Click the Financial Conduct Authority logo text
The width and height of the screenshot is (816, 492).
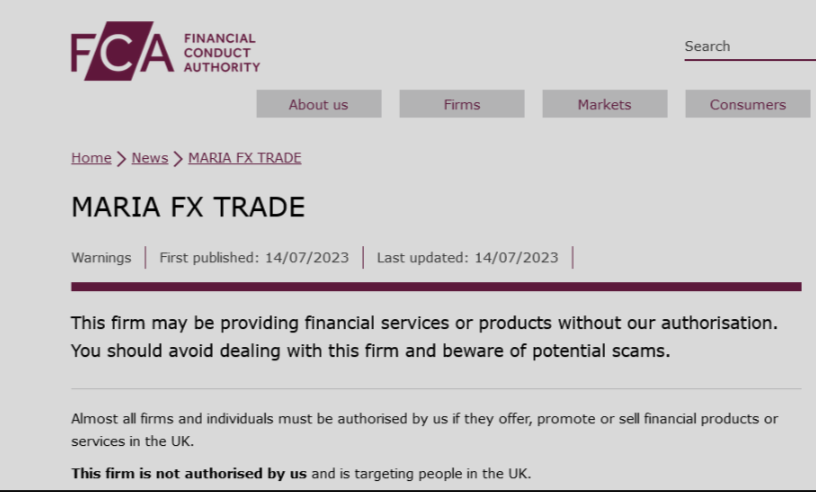(x=221, y=53)
